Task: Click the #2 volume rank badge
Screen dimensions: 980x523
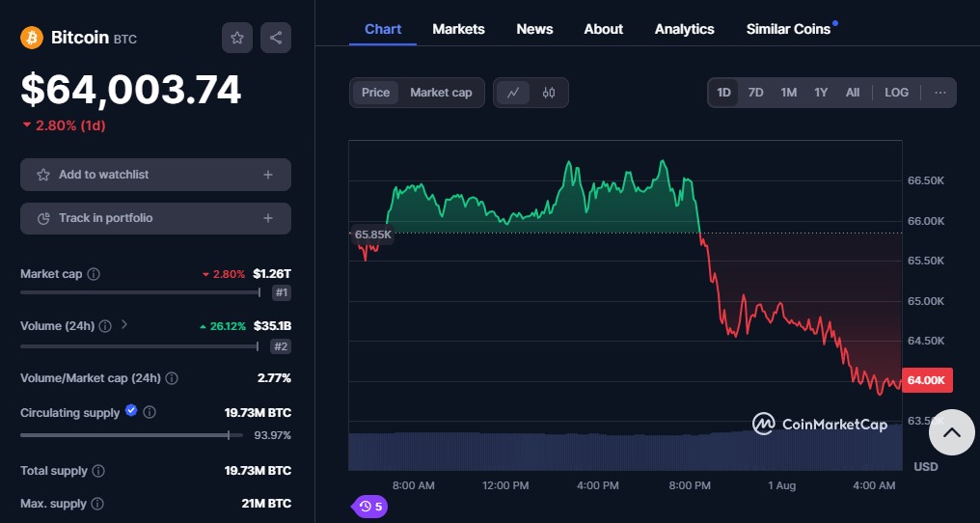Action: point(282,346)
